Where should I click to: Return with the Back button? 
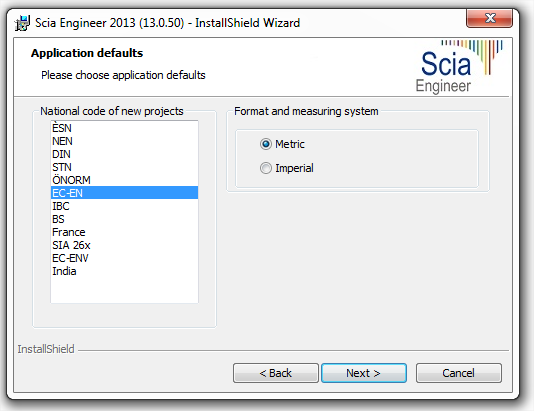click(x=276, y=373)
